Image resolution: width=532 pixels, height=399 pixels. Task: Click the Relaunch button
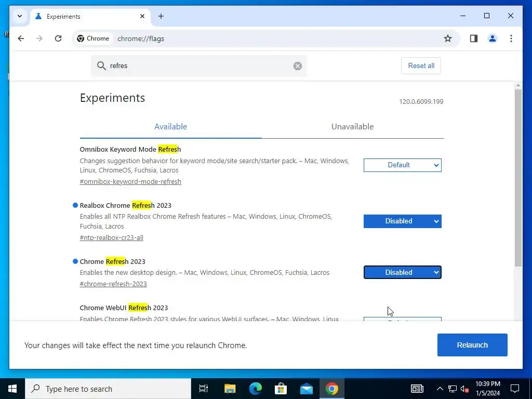472,345
